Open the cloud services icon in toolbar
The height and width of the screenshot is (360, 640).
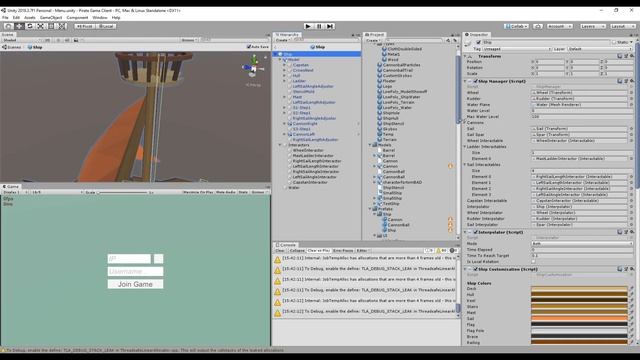click(x=538, y=26)
